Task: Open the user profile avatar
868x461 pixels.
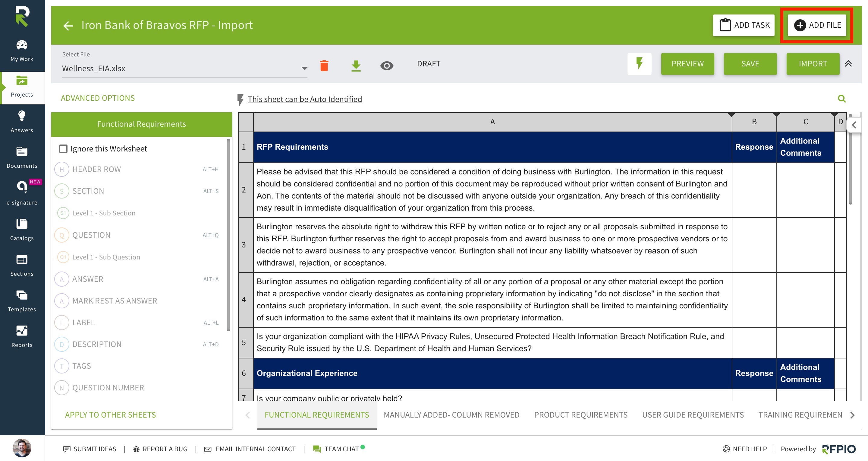Action: tap(22, 448)
